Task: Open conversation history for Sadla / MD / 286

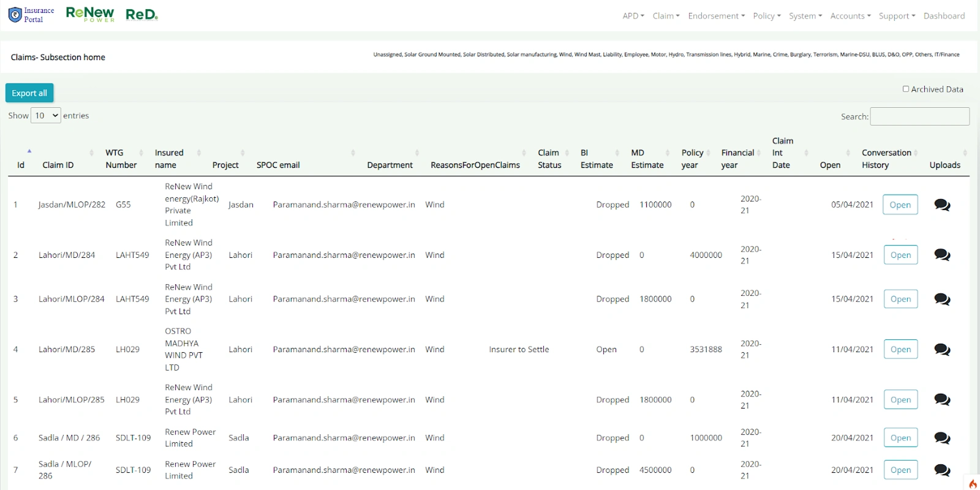Action: [x=942, y=438]
